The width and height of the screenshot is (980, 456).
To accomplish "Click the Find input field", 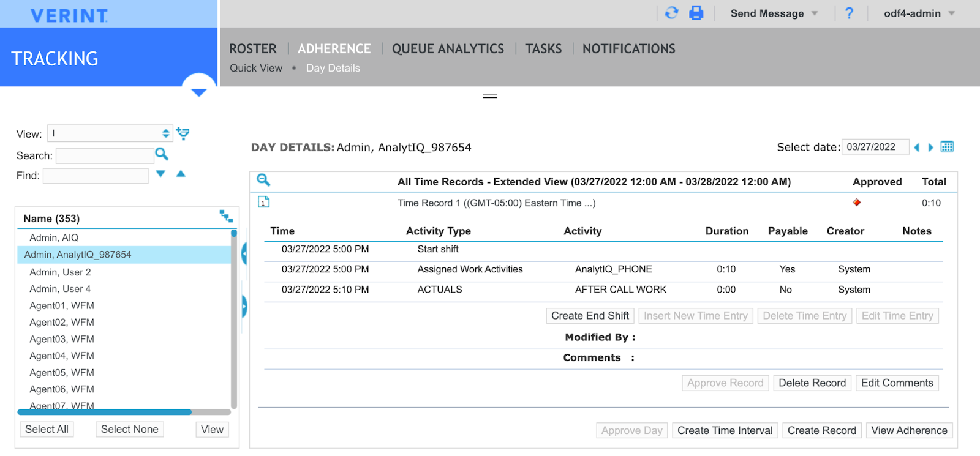I will click(x=96, y=176).
